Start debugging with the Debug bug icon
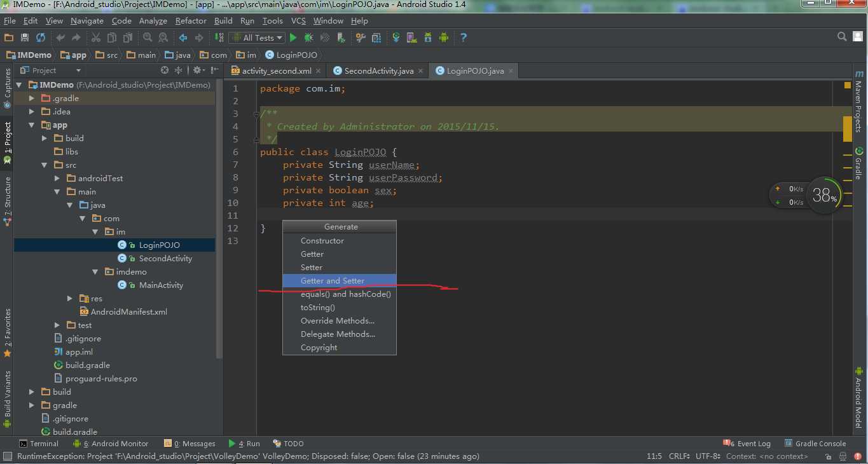 [x=308, y=38]
